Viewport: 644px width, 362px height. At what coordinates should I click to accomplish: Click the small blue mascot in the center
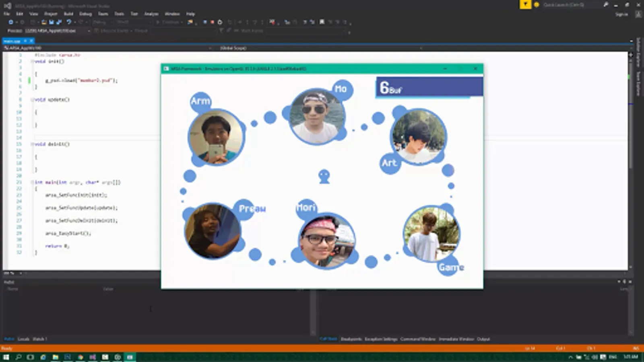tap(324, 176)
